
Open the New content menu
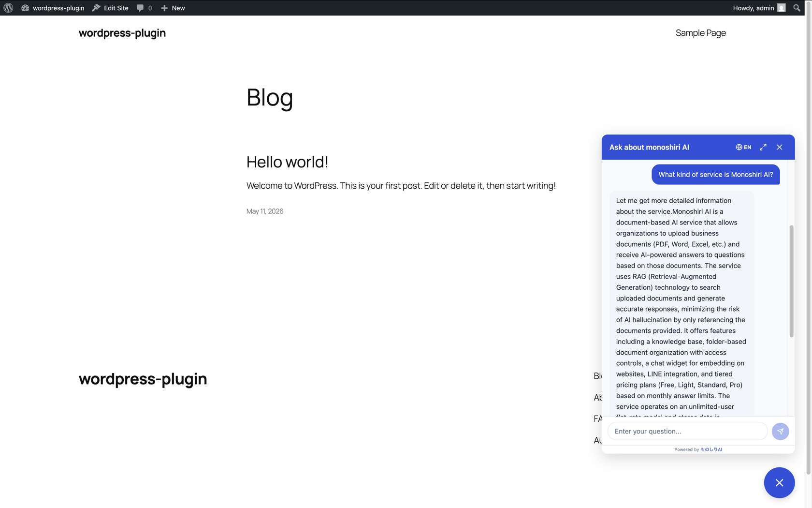[x=173, y=8]
